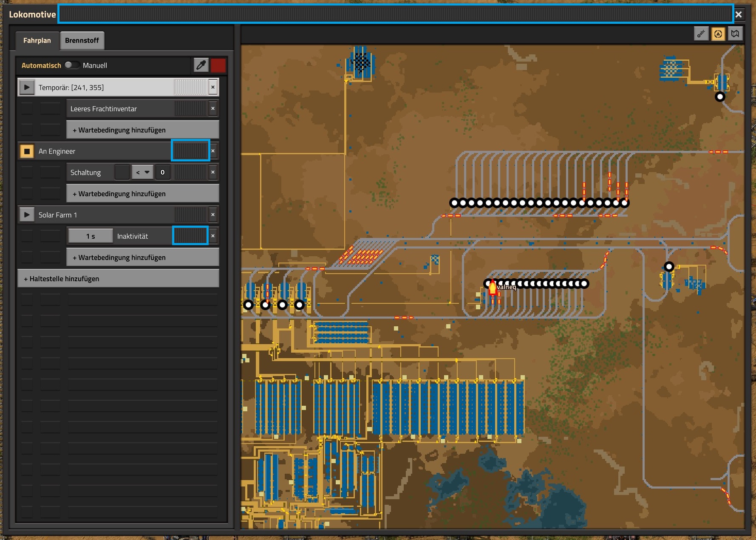This screenshot has width=756, height=540.
Task: Click Haltestelle hinzufügen button
Action: (118, 279)
